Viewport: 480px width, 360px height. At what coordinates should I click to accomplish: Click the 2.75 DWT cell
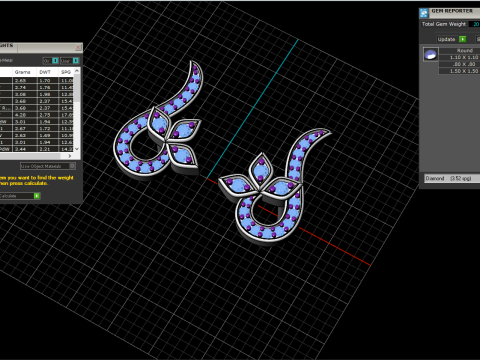(48, 115)
